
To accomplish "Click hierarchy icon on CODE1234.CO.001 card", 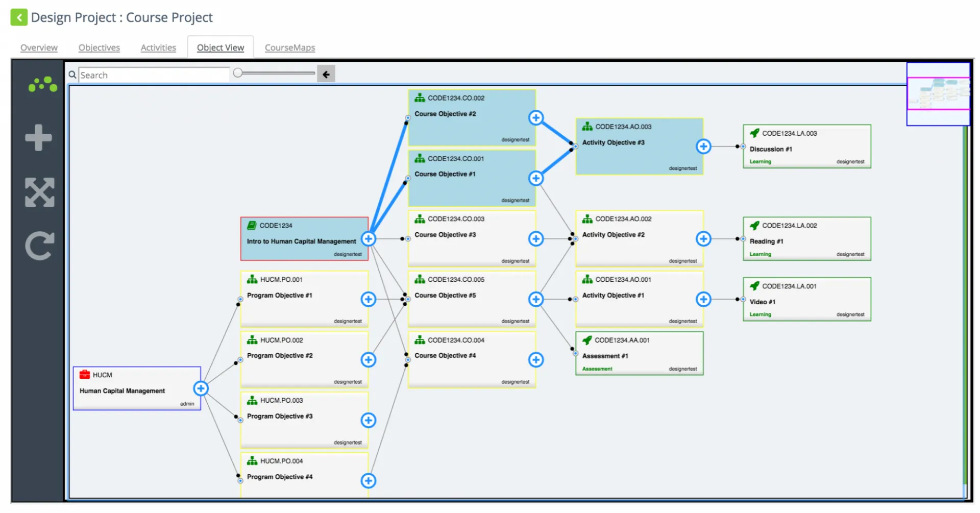I will tap(420, 158).
